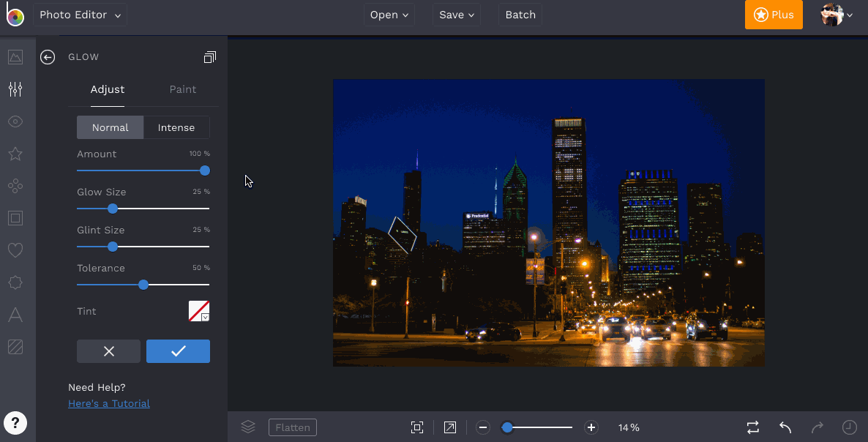
Task: Select the Intense glow mode
Action: pyautogui.click(x=176, y=127)
